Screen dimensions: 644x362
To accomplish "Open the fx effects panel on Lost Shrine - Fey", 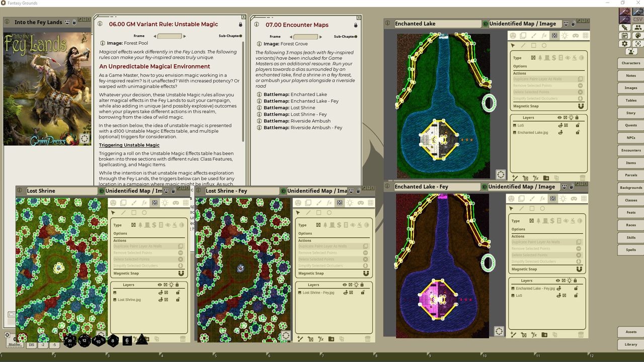I will pos(328,202).
